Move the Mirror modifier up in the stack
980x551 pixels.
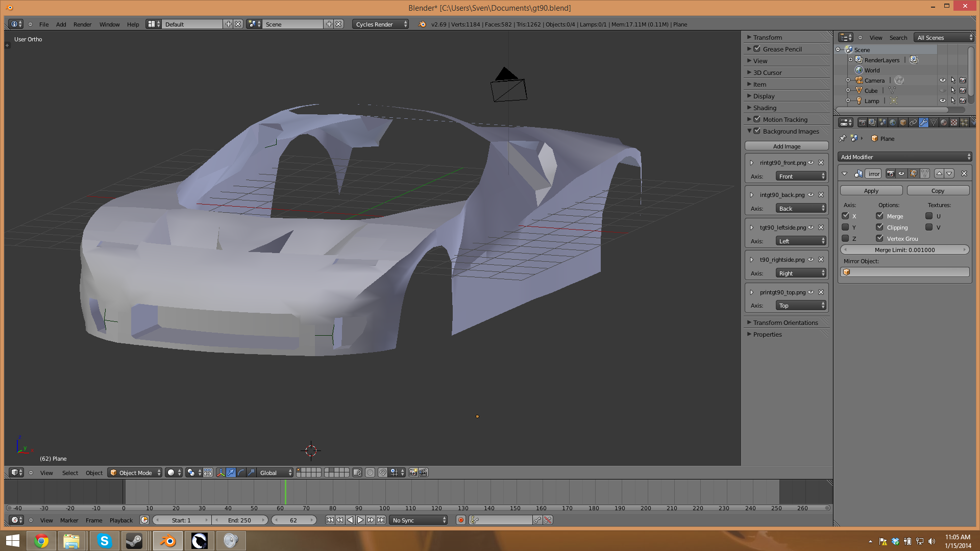point(939,173)
